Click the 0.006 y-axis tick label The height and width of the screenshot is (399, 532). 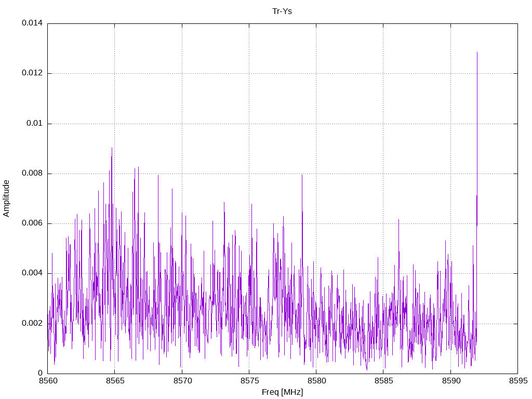[x=32, y=223]
